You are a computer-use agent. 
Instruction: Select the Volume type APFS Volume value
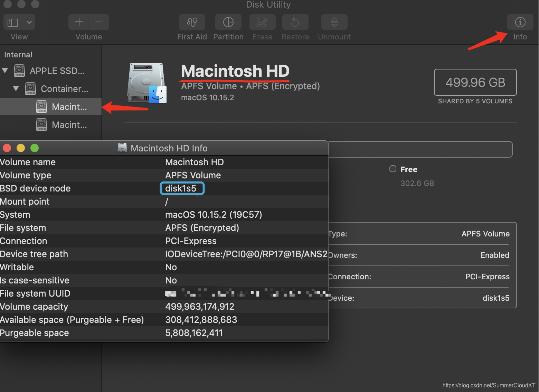point(193,175)
